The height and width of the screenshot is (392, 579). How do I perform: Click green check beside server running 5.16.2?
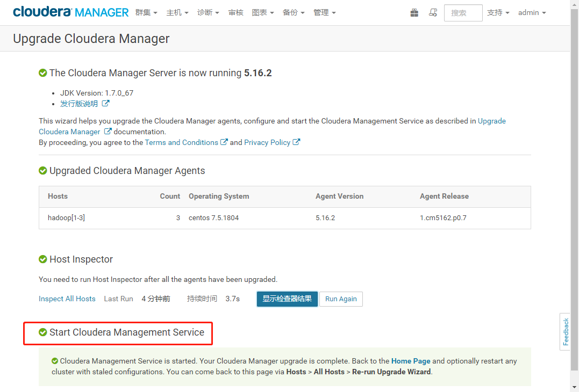point(43,73)
